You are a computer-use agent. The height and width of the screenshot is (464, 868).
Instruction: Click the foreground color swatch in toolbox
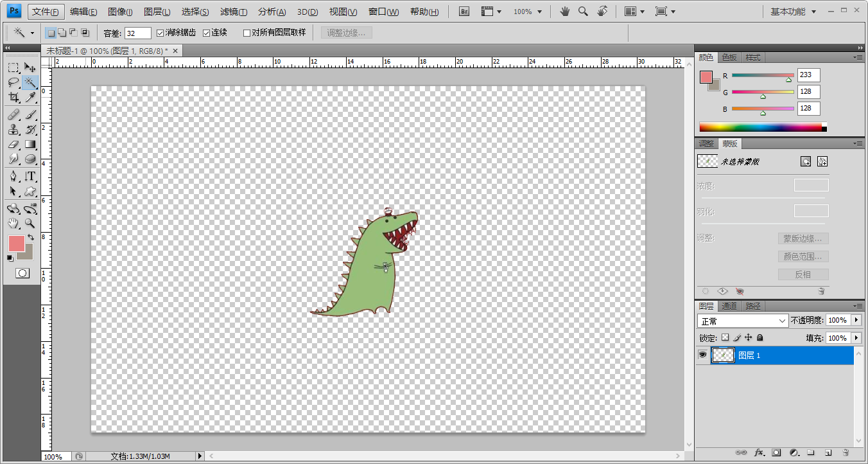point(16,244)
